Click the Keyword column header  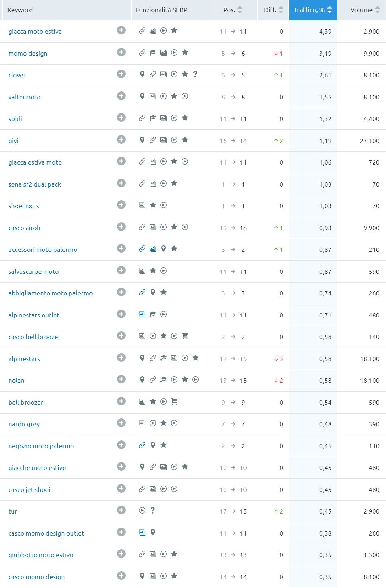click(x=20, y=10)
